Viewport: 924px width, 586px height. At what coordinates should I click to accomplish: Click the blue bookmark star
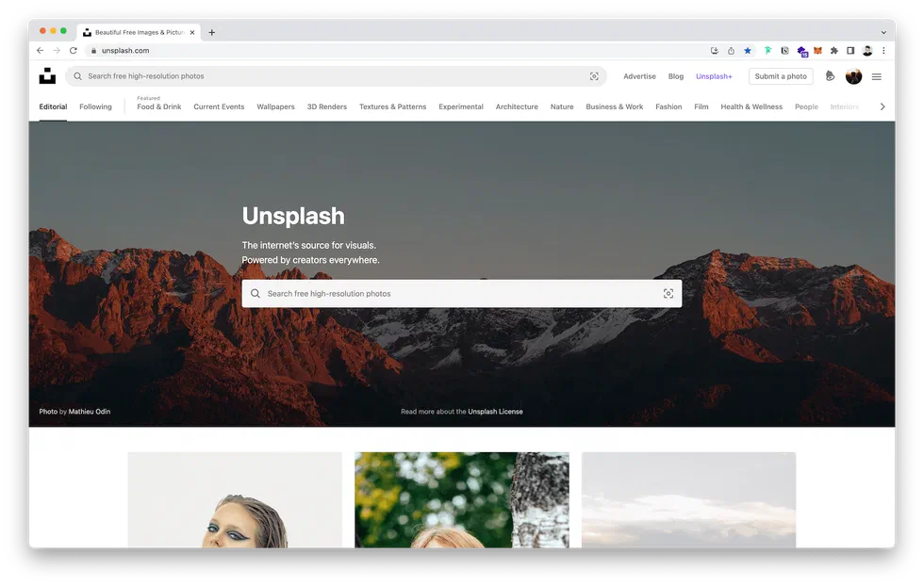pyautogui.click(x=747, y=51)
